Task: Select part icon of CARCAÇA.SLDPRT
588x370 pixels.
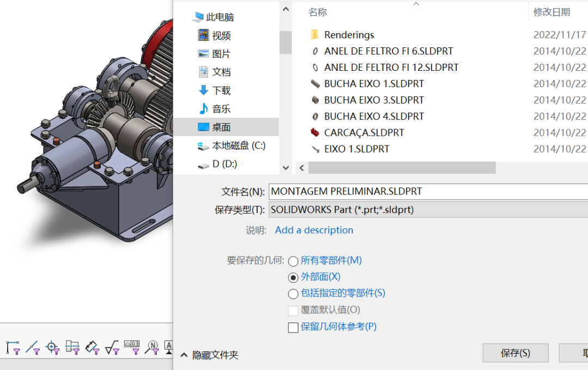Action: [315, 133]
